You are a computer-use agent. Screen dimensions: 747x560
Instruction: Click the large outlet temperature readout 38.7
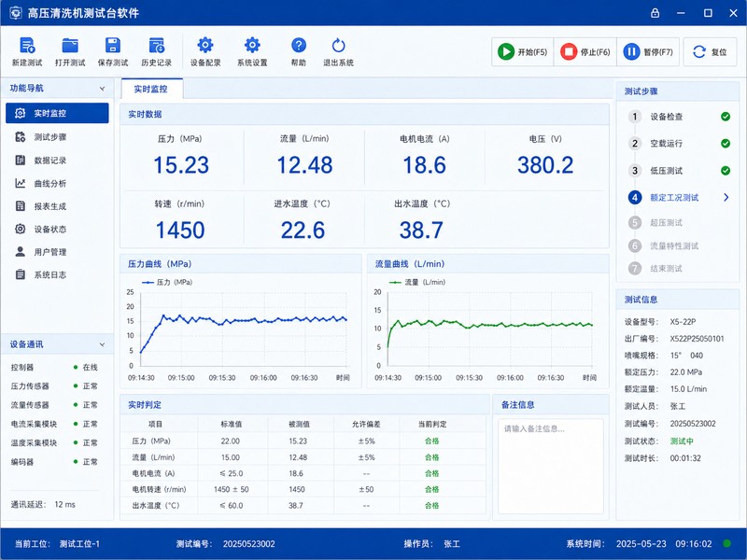tap(421, 230)
